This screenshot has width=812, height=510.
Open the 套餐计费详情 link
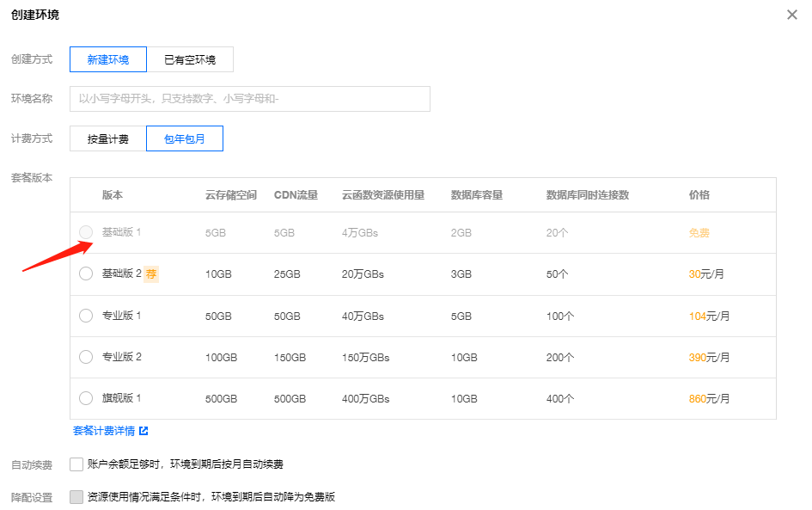(x=103, y=431)
